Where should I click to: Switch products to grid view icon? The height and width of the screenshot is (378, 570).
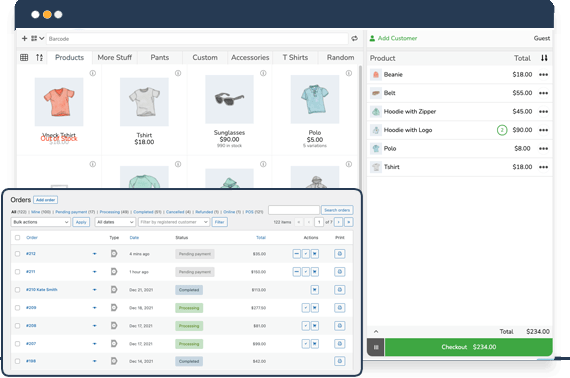click(x=24, y=57)
